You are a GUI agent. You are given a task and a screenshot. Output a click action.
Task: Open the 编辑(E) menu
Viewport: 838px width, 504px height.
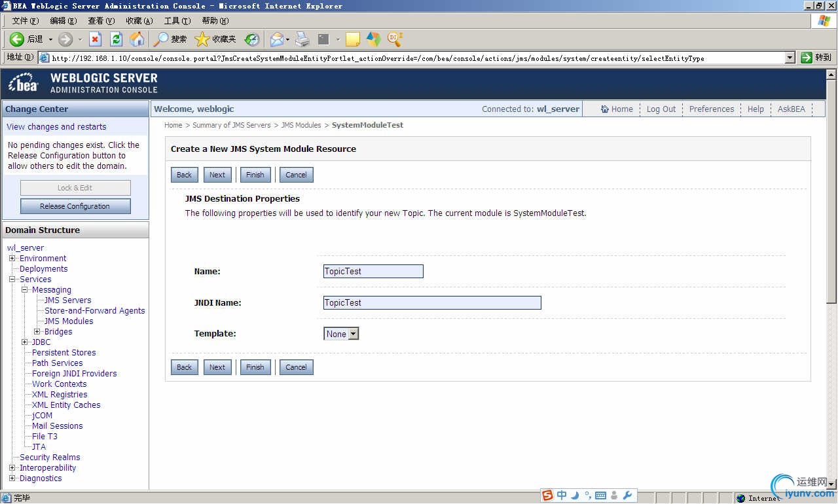63,21
